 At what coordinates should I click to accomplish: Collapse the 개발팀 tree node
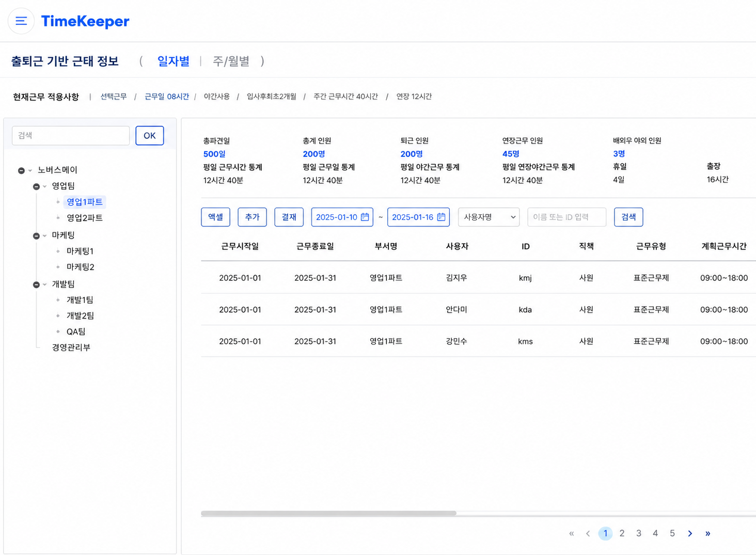point(36,284)
